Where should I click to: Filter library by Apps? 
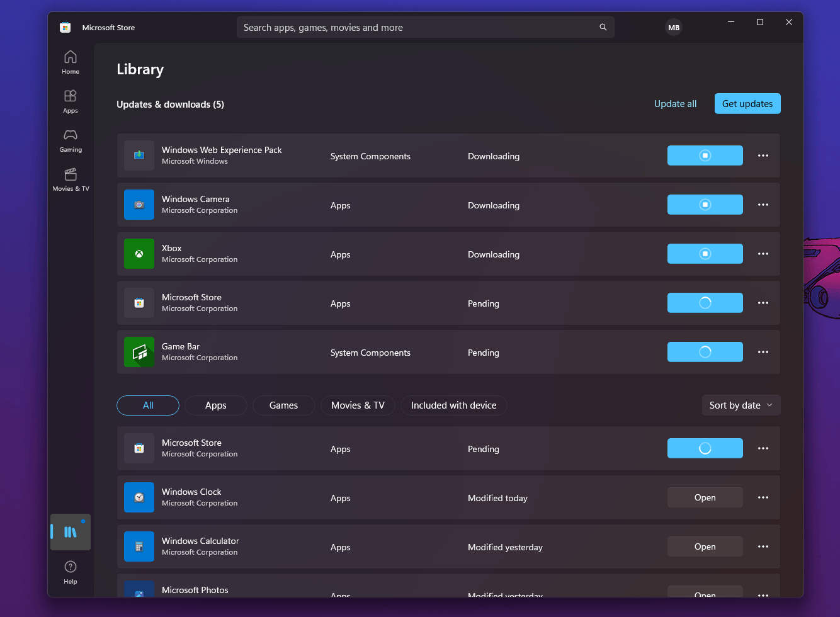[216, 405]
